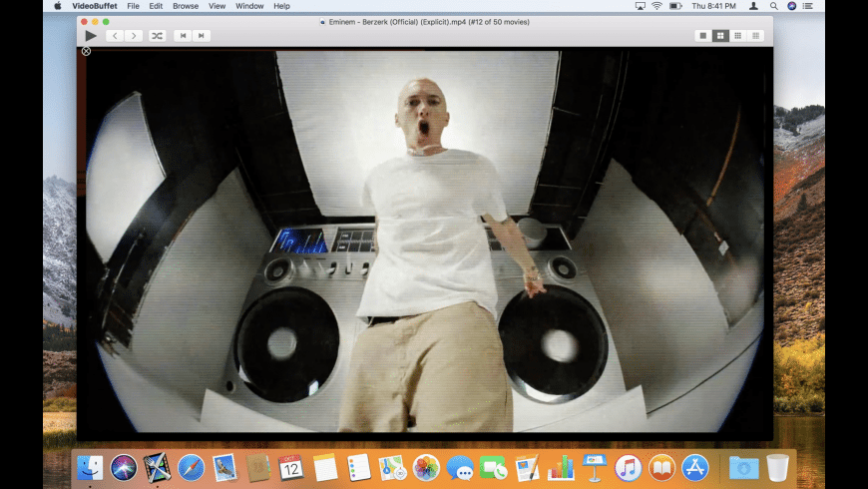The image size is (868, 489).
Task: Open the Apple menu
Action: (x=58, y=6)
